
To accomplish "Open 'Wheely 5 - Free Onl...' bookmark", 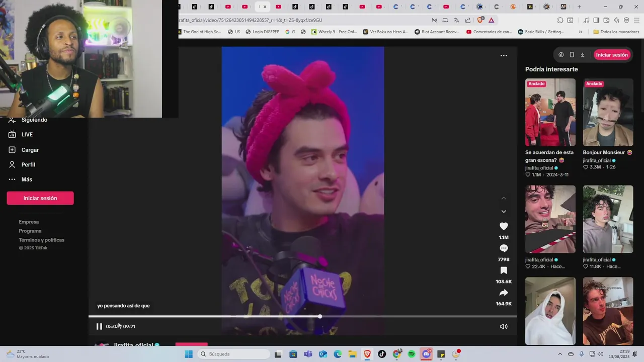I will point(334,32).
